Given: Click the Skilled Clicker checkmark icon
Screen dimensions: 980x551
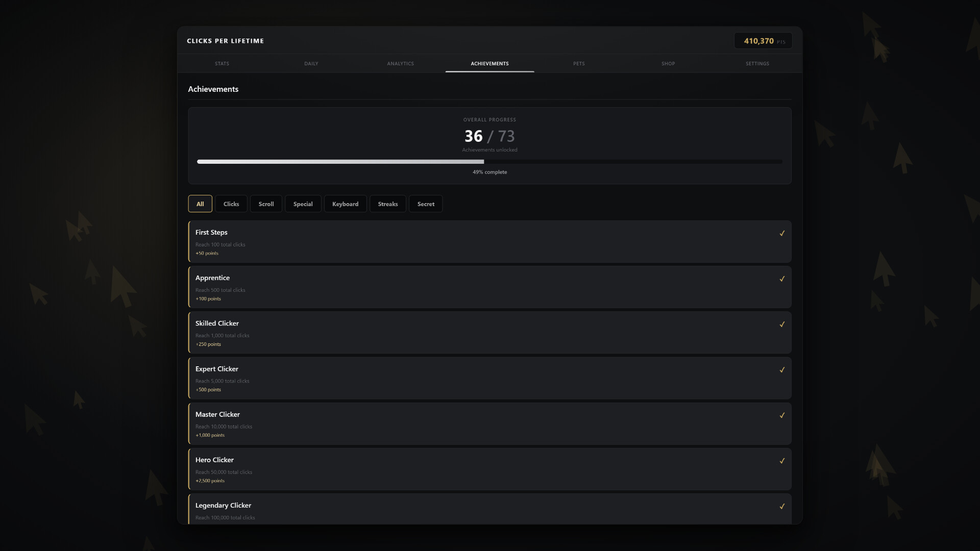Looking at the screenshot, I should point(782,324).
